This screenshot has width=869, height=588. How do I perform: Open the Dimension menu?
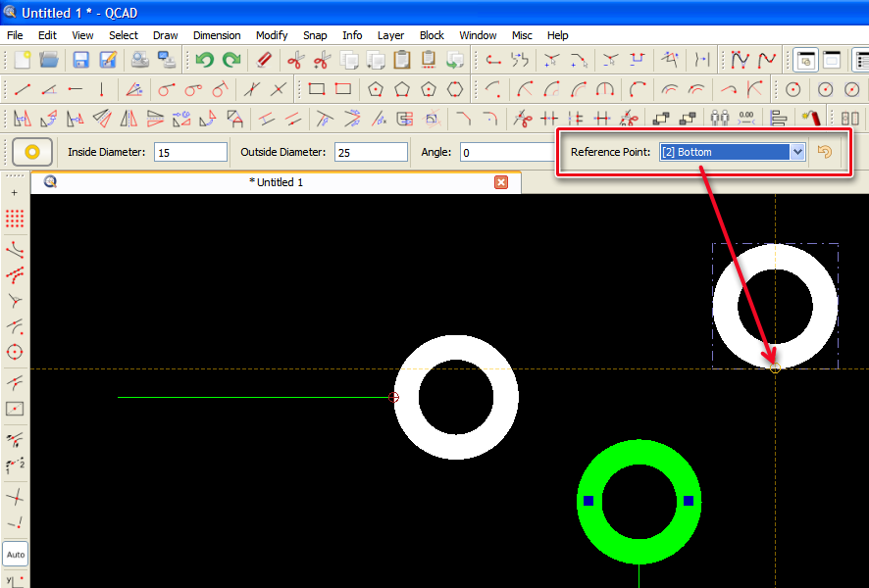click(217, 35)
